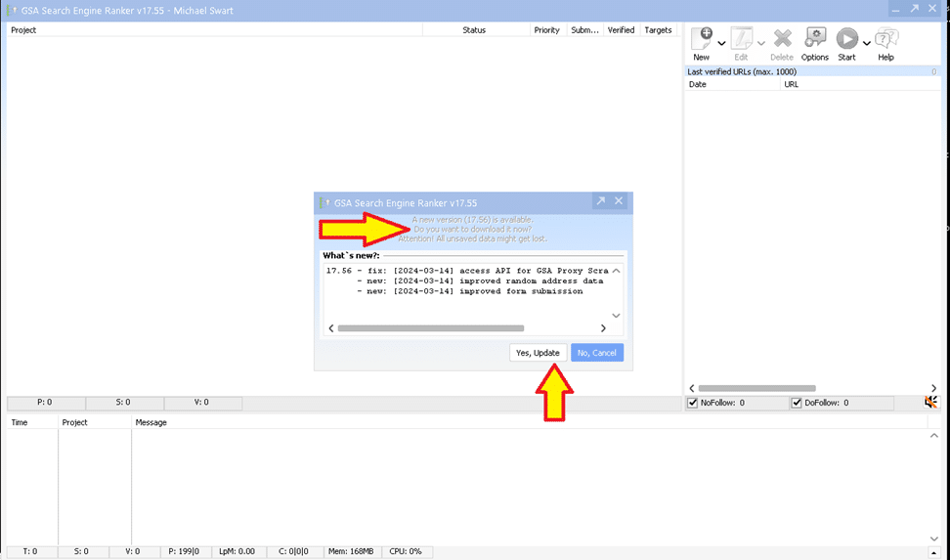Close the update dialog
Viewport: 950px width, 560px height.
coord(619,200)
